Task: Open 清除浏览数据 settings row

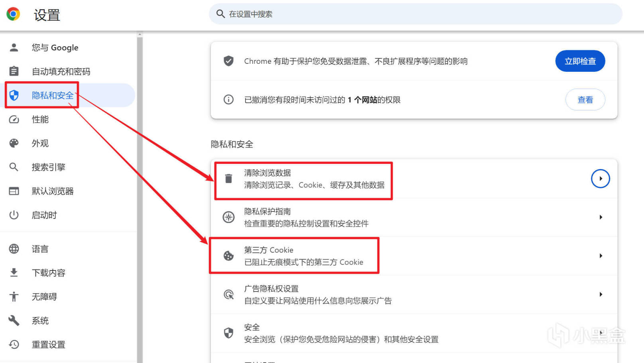Action: point(414,178)
